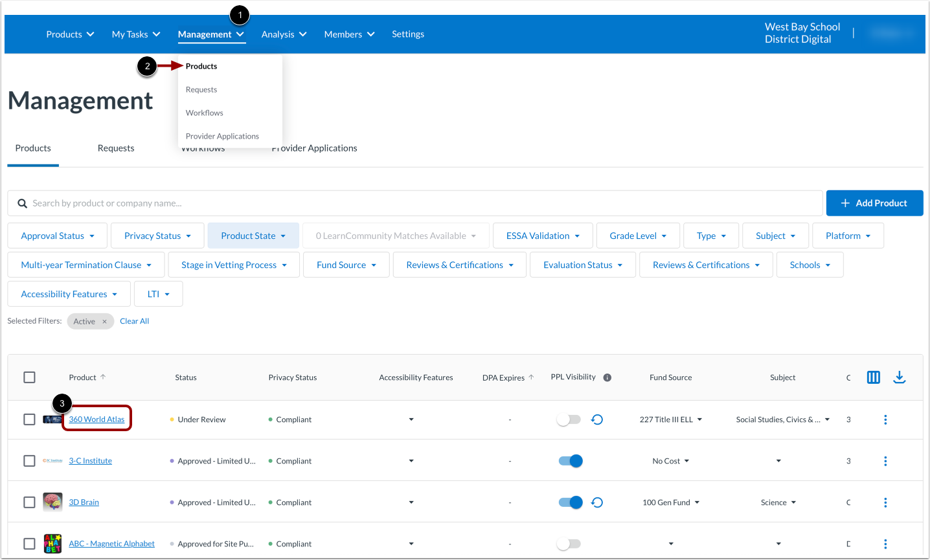Open the Schools filter dropdown
Viewport: 930px width, 560px height.
click(810, 265)
